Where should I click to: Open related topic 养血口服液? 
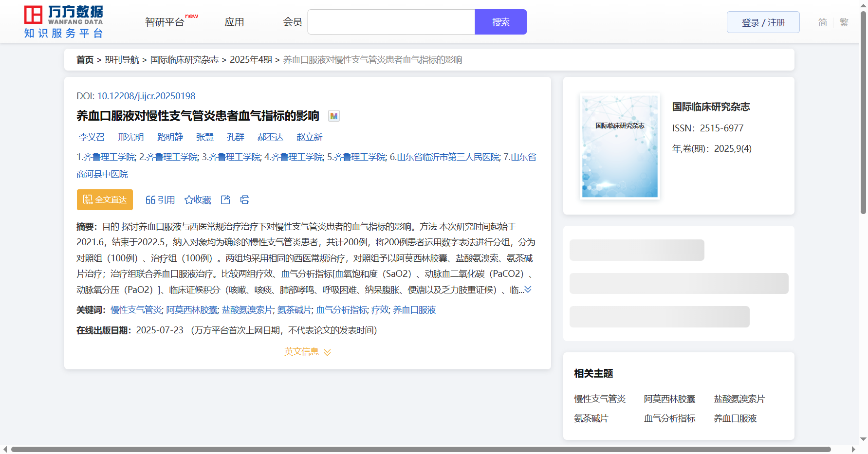click(x=735, y=418)
